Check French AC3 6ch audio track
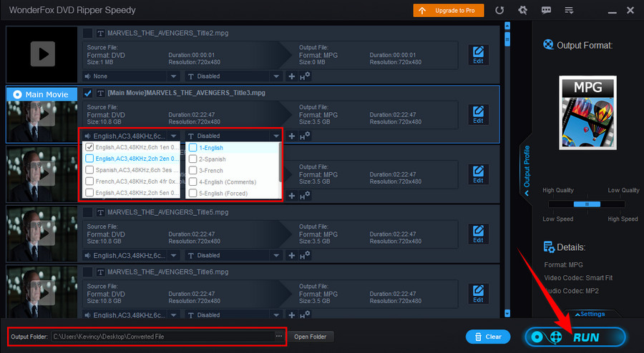644x353 pixels. point(89,182)
